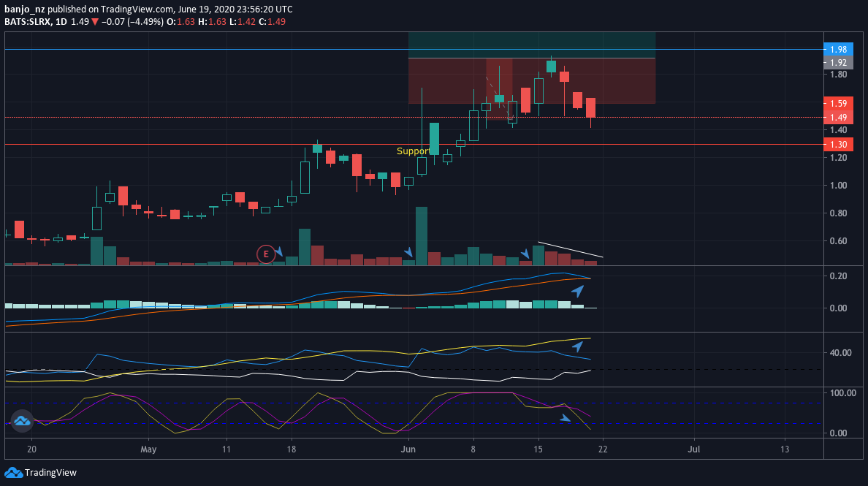This screenshot has width=868, height=486.
Task: Click the Jun date axis label
Action: pos(408,449)
